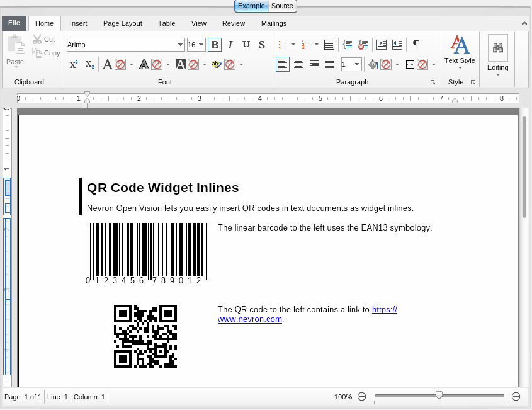
Task: Switch to the Insert ribbon tab
Action: 78,23
